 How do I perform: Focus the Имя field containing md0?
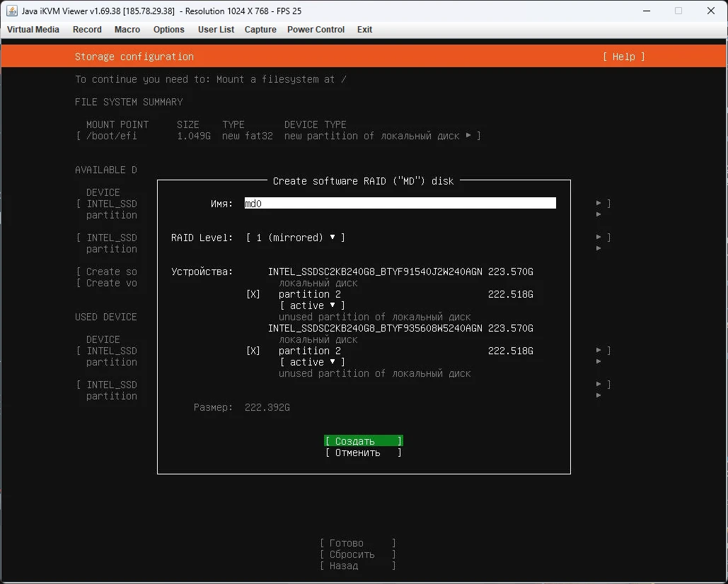coord(400,204)
